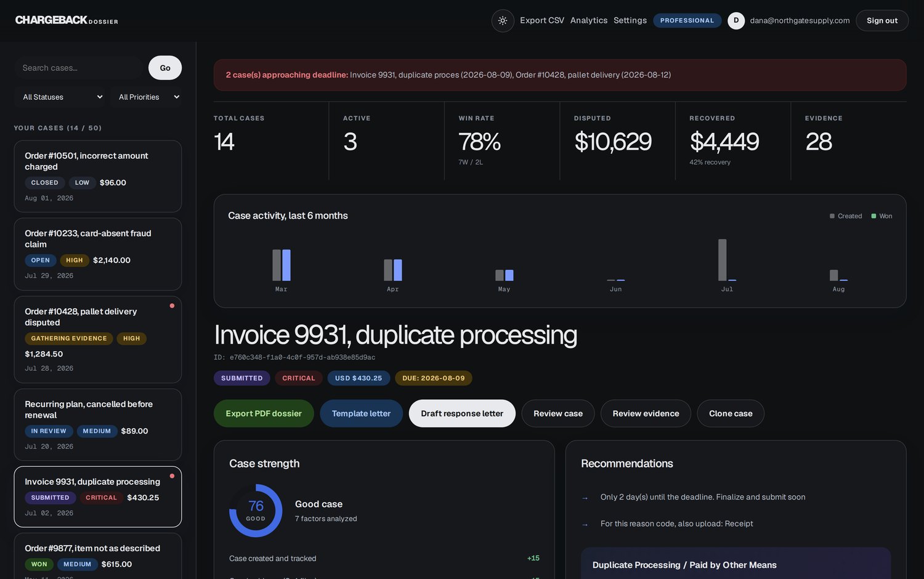Open case Order #10233, card-absent fraud claim

coord(98,254)
